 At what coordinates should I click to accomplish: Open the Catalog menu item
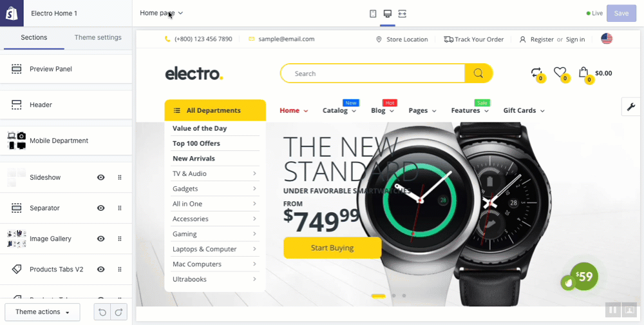pos(339,110)
